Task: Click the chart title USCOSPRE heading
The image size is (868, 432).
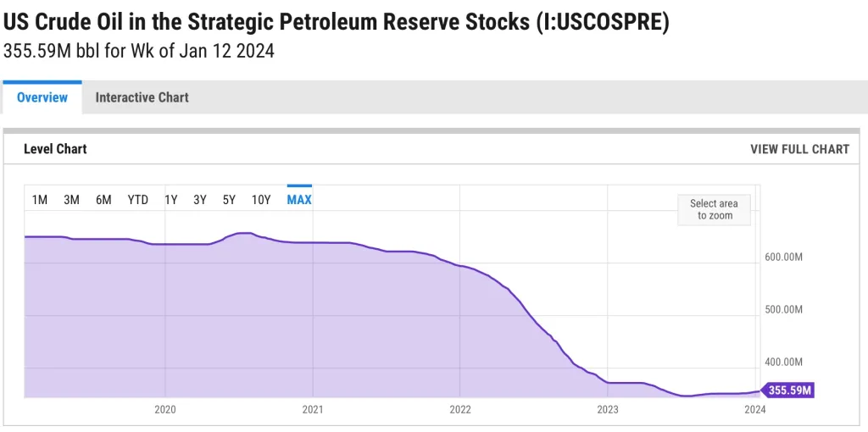Action: 336,22
